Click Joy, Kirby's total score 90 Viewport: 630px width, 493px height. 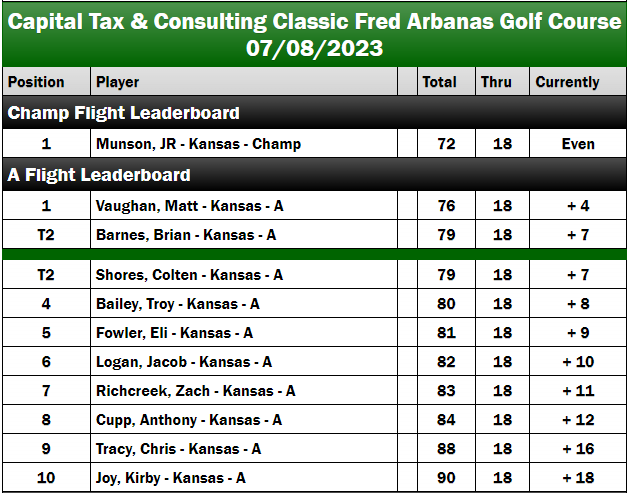coord(446,477)
